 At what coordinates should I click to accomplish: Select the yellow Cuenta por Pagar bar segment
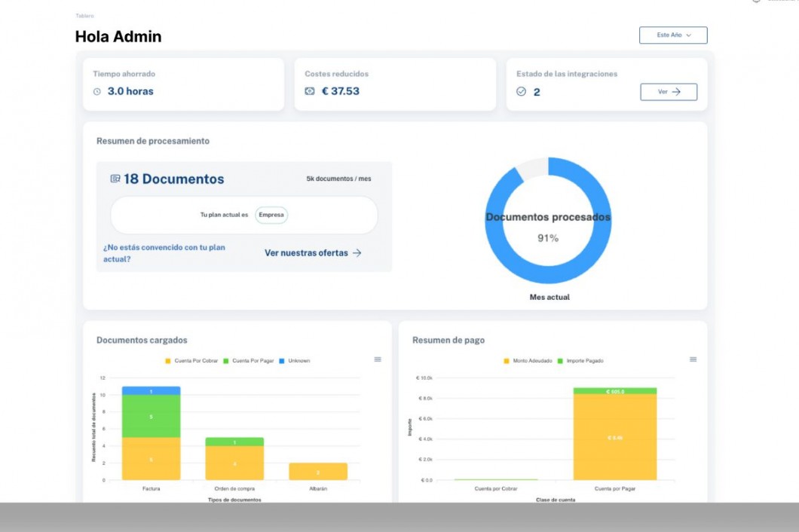click(616, 437)
